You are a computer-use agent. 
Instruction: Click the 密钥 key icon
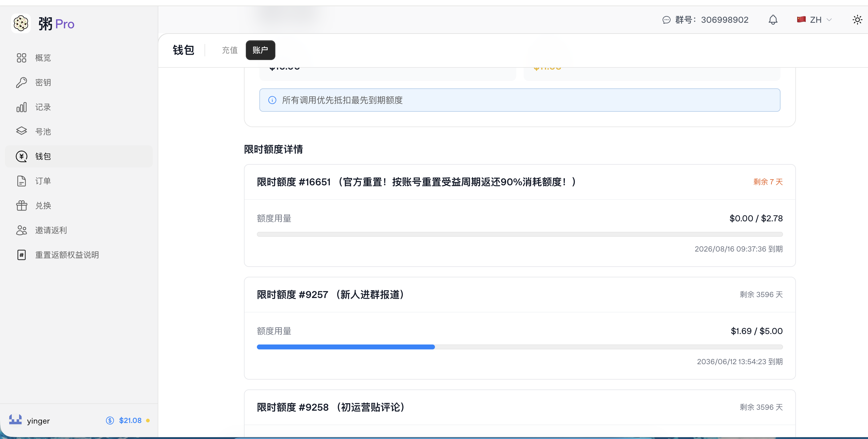(x=22, y=83)
